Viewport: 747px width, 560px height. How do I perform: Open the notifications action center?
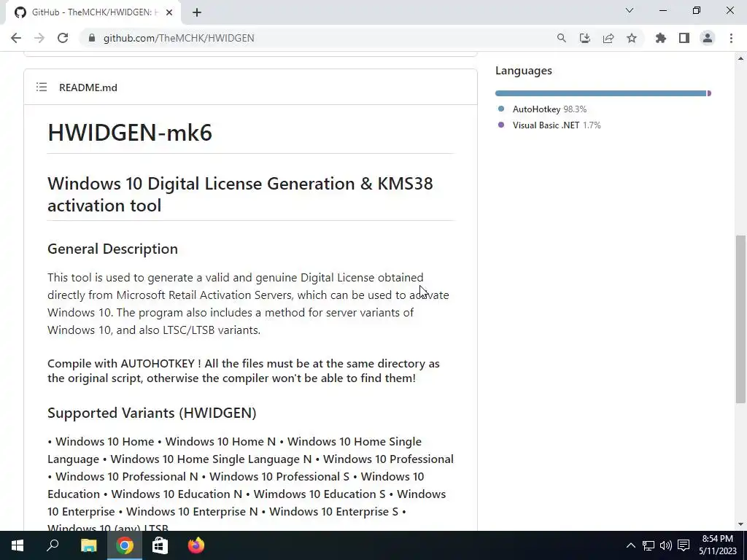[684, 545]
